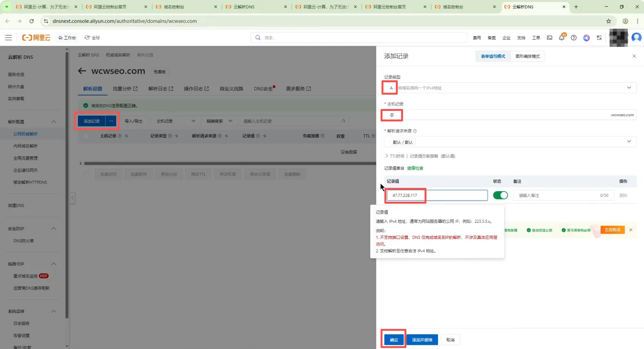Image resolution: width=644 pixels, height=349 pixels.
Task: Expand the 记录类型 dropdown
Action: (510, 88)
